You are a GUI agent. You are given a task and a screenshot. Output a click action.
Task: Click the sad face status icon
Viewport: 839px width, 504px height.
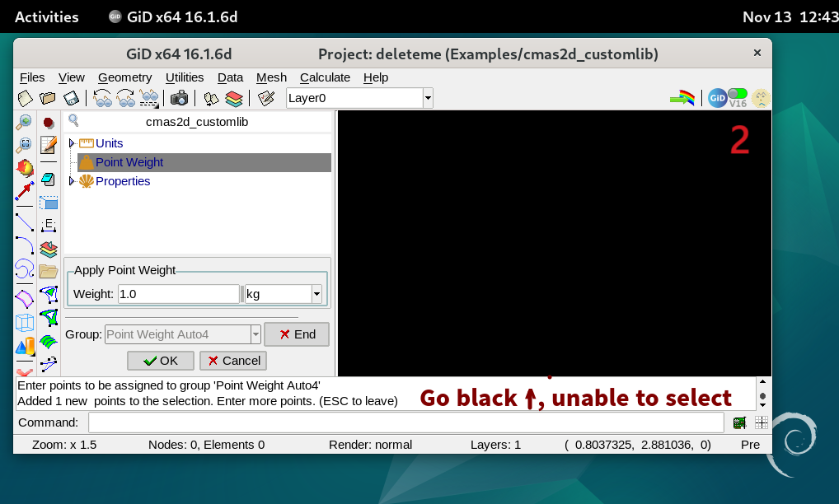click(x=761, y=98)
